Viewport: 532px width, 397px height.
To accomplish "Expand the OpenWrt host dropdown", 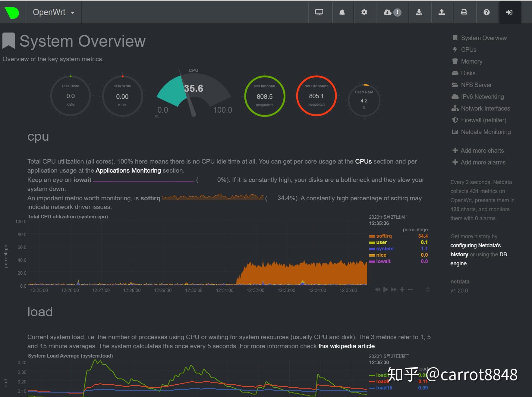I will click(54, 12).
